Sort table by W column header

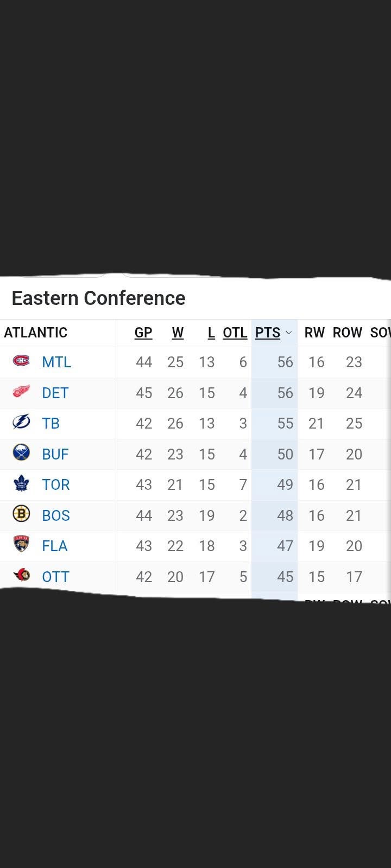178,333
